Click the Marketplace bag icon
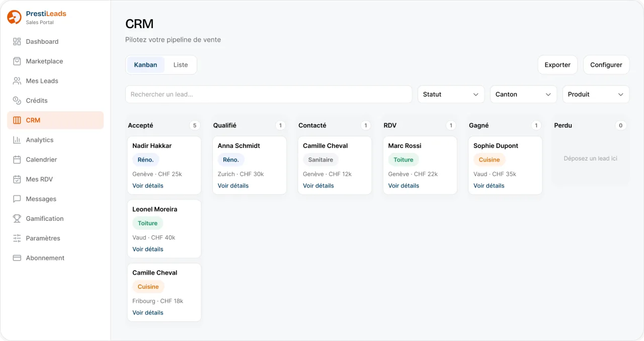This screenshot has height=341, width=644. coord(17,61)
